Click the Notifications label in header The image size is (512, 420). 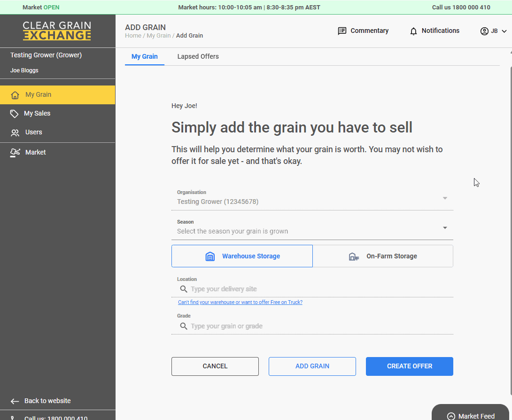(x=441, y=31)
